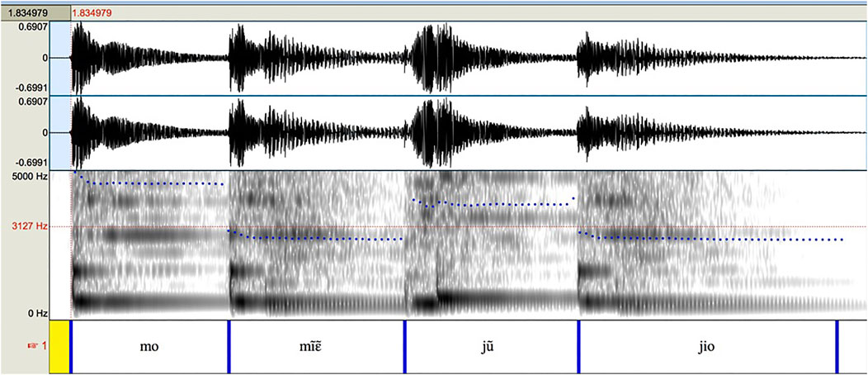868x375 pixels.
Task: Click the top channel 0.6907 amplitude label
Action: [34, 26]
